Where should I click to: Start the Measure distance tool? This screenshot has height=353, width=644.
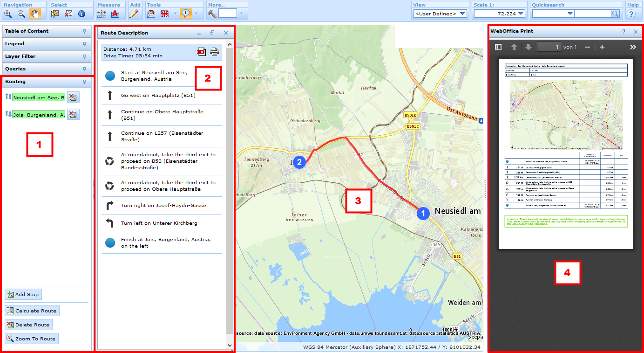[x=102, y=14]
